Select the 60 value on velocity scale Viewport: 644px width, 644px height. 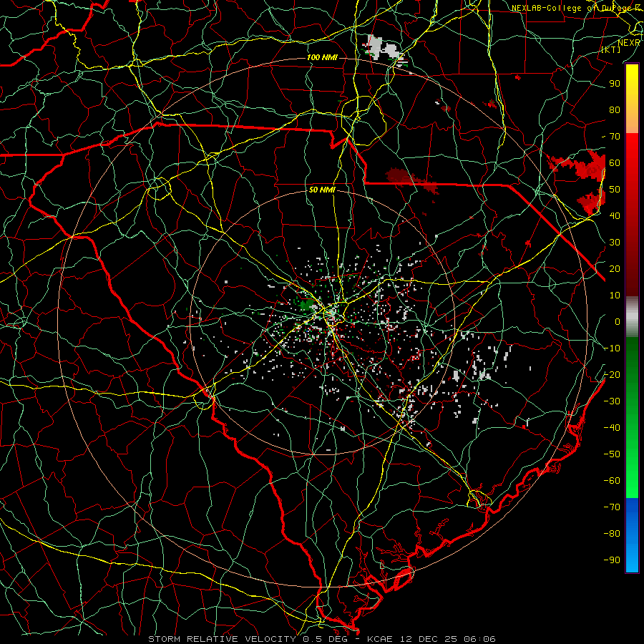[615, 163]
